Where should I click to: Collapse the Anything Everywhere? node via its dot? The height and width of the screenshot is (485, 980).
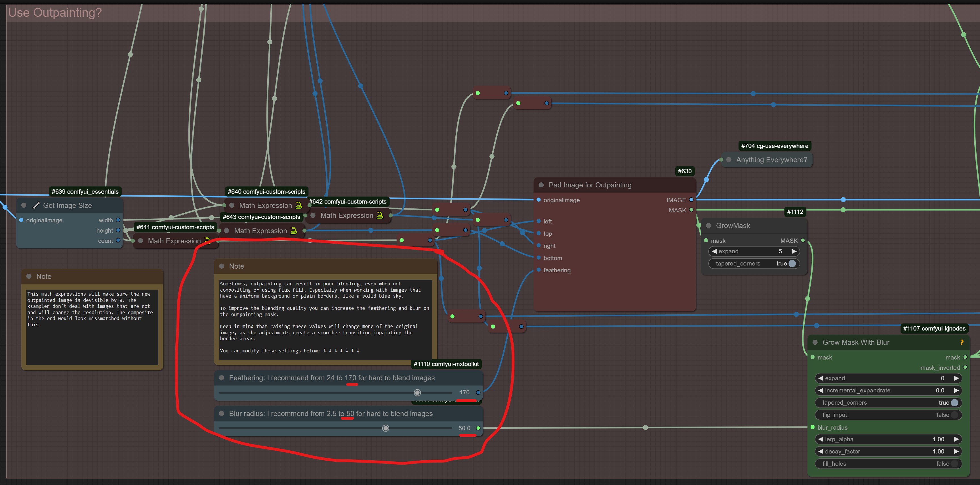729,160
